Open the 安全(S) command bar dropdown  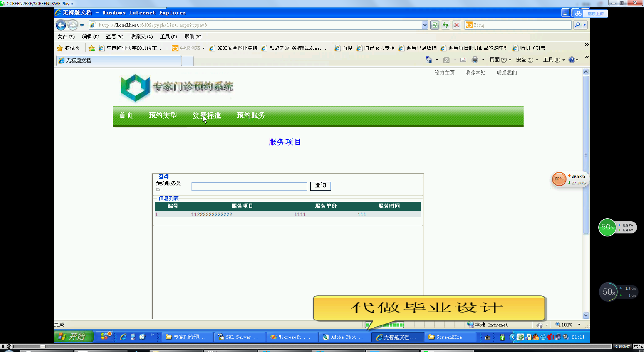(x=527, y=60)
